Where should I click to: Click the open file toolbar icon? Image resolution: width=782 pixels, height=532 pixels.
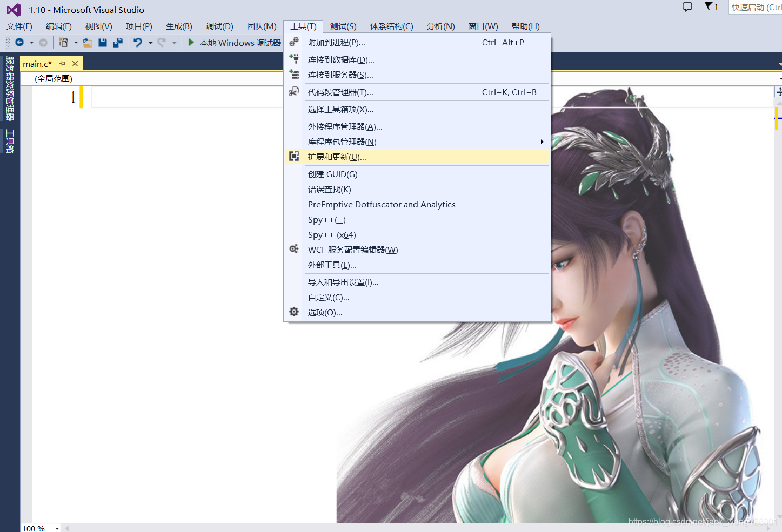tap(88, 42)
